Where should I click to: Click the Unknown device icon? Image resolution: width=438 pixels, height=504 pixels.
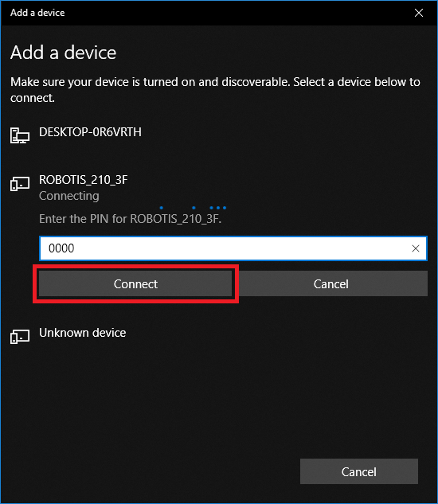click(x=20, y=337)
